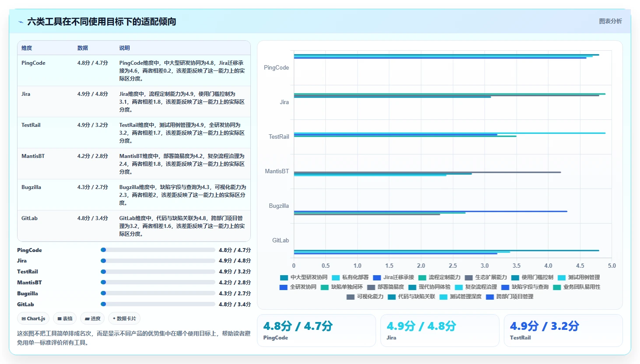Open the TestRail 4.9分 / 3.2分 data card
The width and height of the screenshot is (640, 364).
point(563,330)
